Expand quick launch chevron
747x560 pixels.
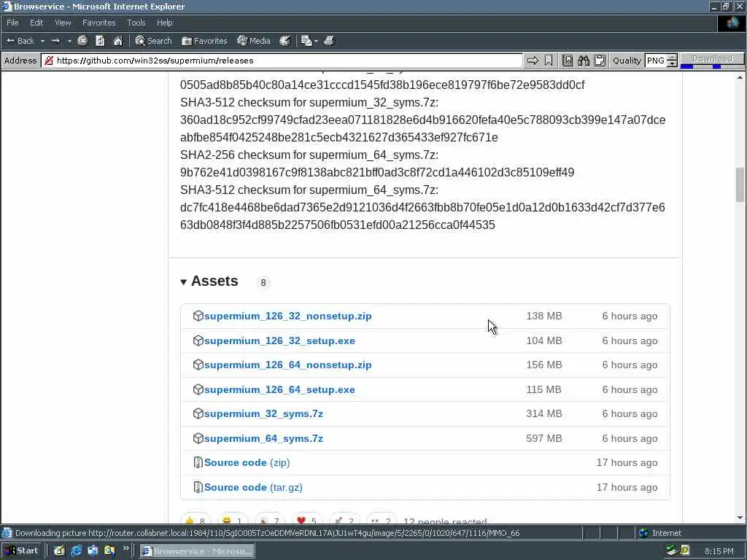(x=125, y=548)
